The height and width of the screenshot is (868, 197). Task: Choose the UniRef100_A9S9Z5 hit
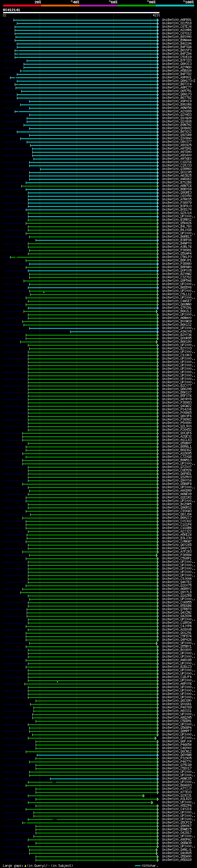point(177,145)
